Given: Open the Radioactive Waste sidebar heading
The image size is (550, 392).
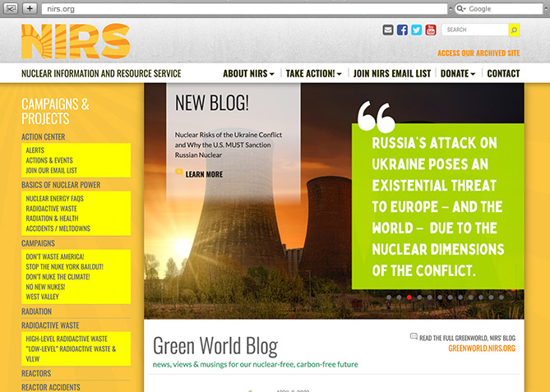Looking at the screenshot, I should pyautogui.click(x=50, y=325).
